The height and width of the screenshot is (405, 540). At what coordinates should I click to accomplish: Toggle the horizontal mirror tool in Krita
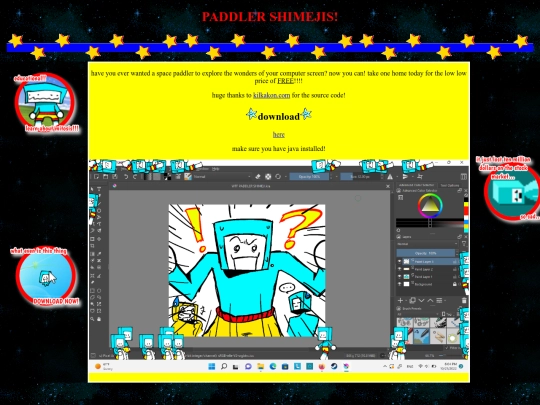click(x=390, y=177)
